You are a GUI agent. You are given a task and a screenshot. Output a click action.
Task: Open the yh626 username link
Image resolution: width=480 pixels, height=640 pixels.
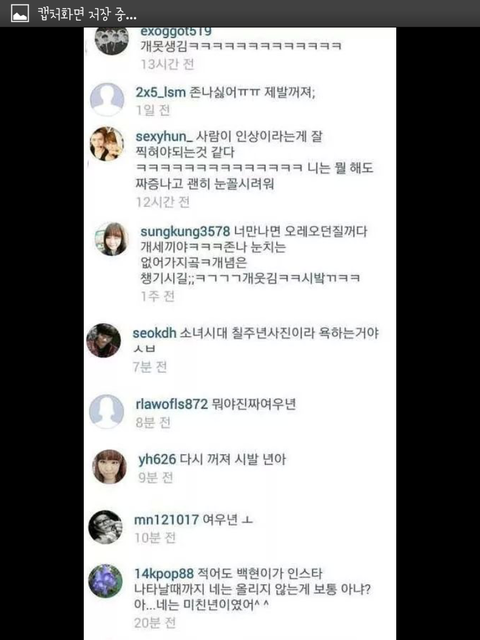pyautogui.click(x=157, y=459)
